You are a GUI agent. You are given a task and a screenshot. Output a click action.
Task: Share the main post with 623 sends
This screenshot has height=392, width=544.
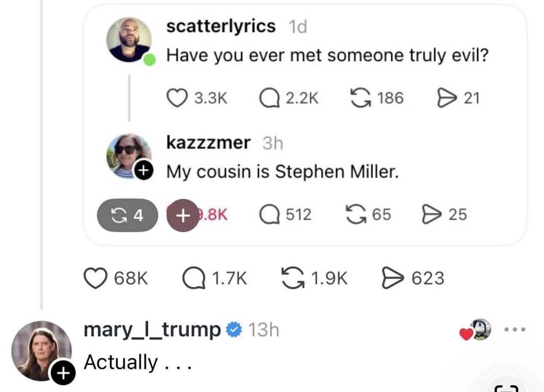pos(392,279)
